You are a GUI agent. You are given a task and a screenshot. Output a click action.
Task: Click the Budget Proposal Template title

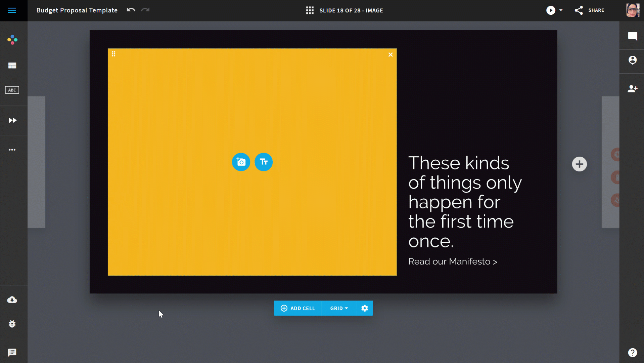point(77,10)
